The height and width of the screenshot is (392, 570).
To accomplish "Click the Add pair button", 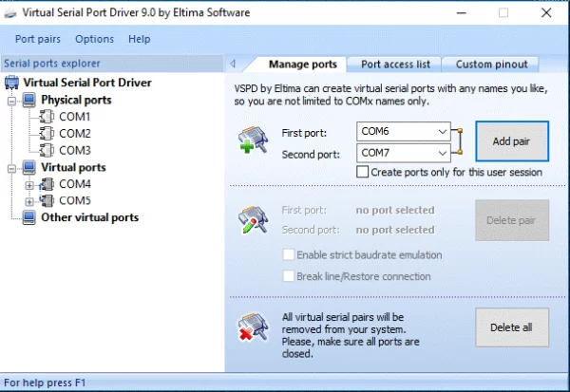I will tap(512, 141).
